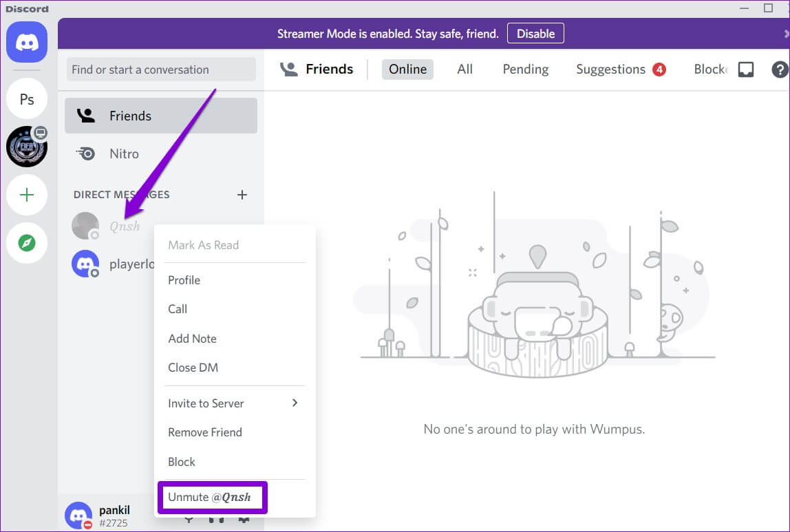This screenshot has width=790, height=532.
Task: Expand Invite to Server submenu
Action: click(235, 403)
